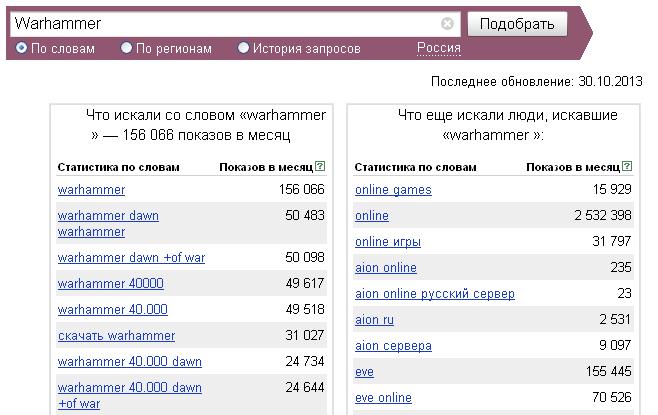Open the aion ru keyword link
658x415 pixels.
(x=374, y=320)
